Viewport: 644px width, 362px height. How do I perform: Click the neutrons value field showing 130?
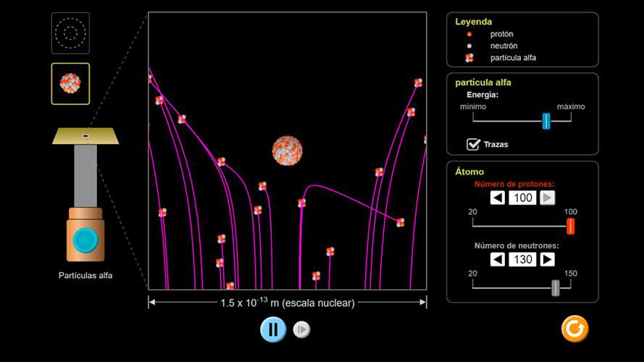pyautogui.click(x=522, y=259)
